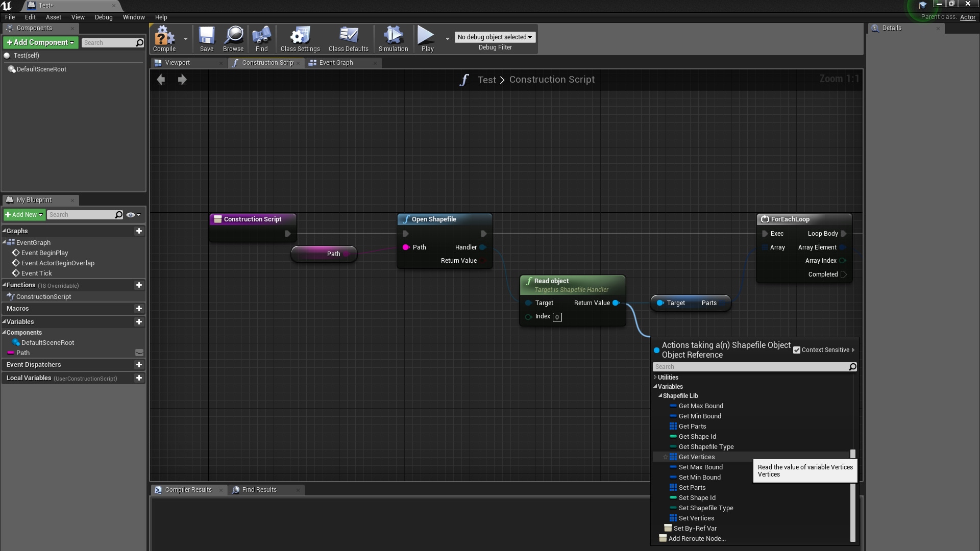Click the tutorial hat icon top right
The width and height of the screenshot is (980, 551).
(922, 5)
